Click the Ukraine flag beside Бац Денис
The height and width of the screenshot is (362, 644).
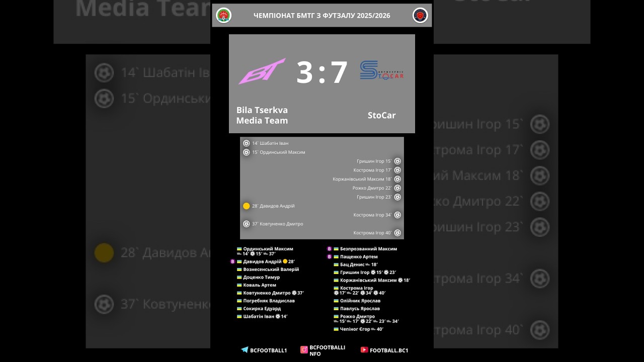[x=336, y=264]
